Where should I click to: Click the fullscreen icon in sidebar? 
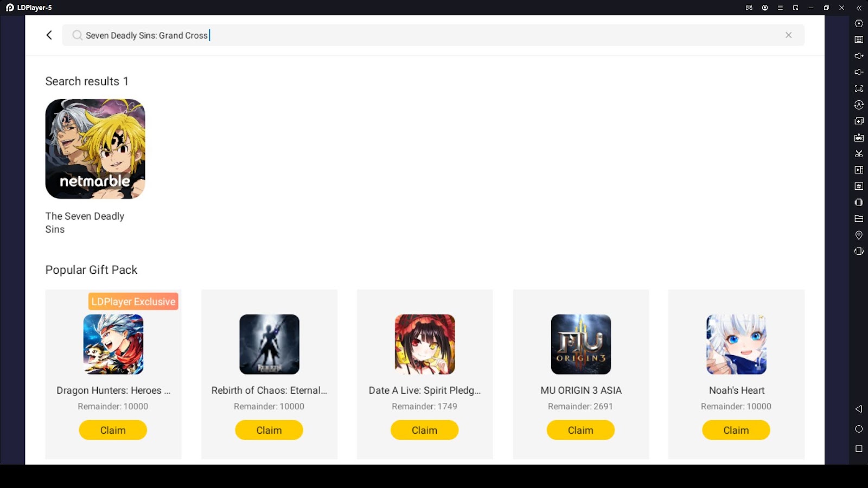(x=859, y=88)
